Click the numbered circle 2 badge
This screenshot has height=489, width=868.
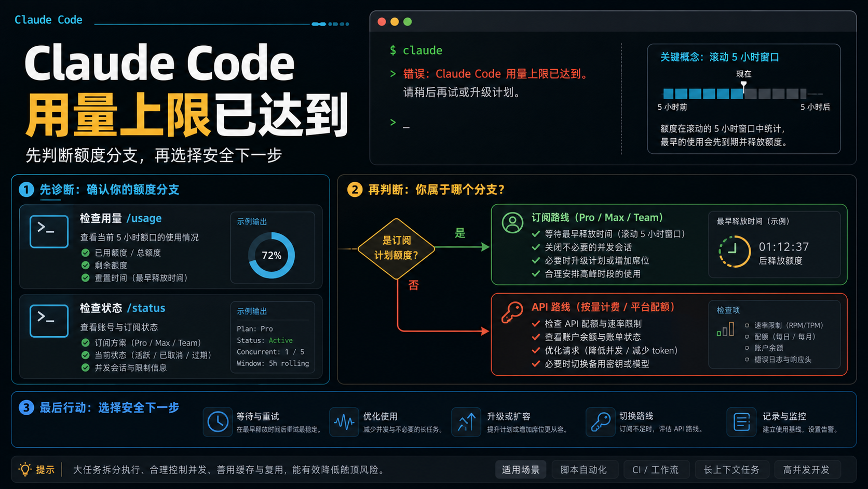click(355, 190)
